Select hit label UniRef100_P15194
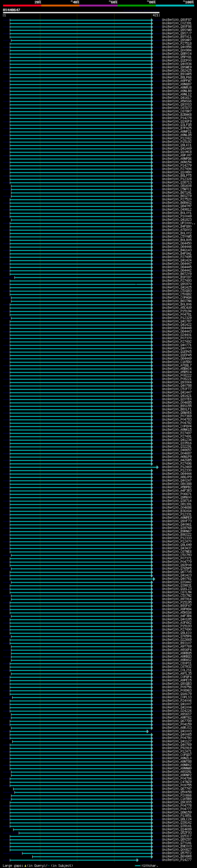The width and height of the screenshot is (197, 868). [176, 311]
